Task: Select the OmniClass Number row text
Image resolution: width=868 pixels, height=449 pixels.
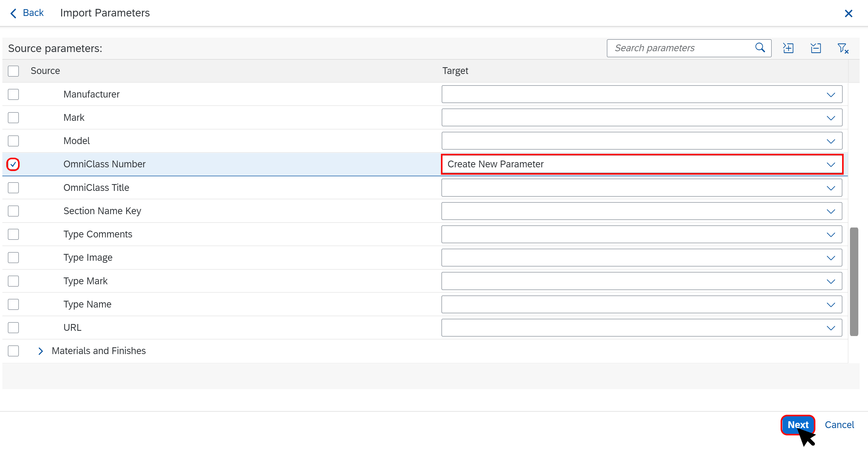Action: 104,164
